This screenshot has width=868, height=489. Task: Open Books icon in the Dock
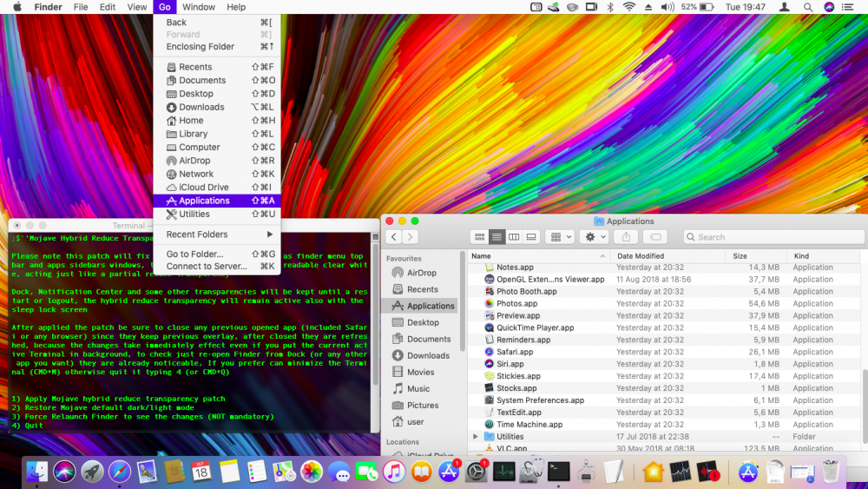coord(421,472)
